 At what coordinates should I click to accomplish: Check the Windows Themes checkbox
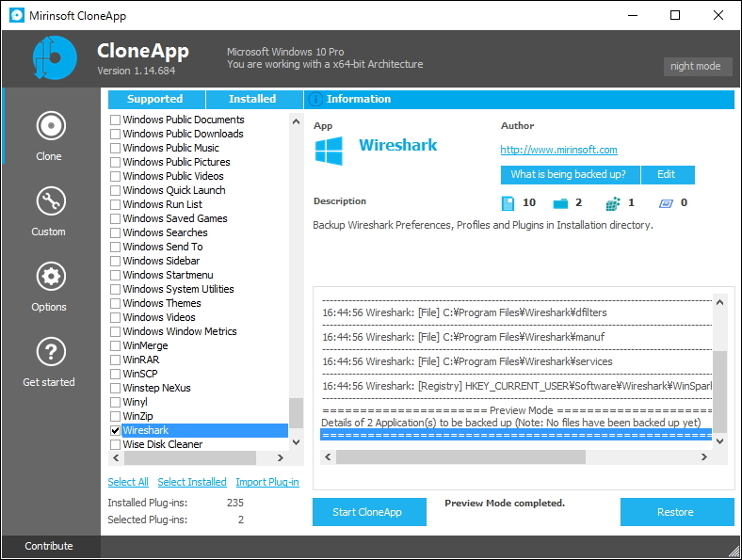pyautogui.click(x=115, y=304)
